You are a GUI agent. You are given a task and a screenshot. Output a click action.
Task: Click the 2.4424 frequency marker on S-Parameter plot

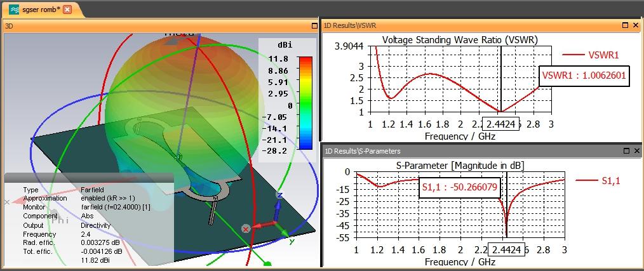[x=507, y=249]
